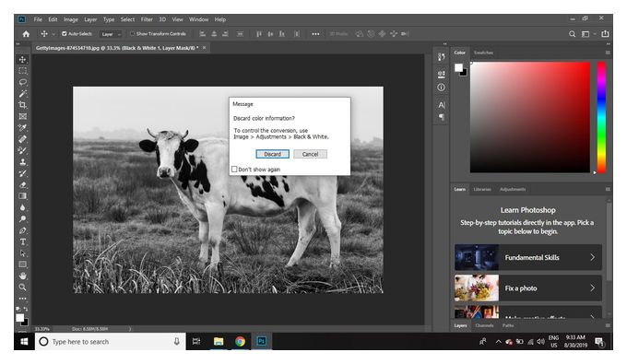Select the Lasso tool
Viewport: 627px width, 364px height.
click(x=23, y=82)
